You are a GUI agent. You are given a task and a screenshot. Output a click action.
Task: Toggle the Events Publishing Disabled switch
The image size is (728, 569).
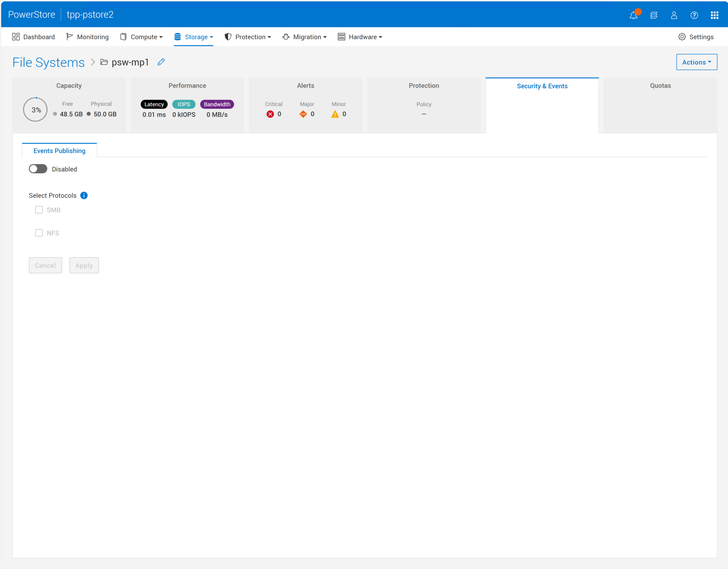[38, 169]
